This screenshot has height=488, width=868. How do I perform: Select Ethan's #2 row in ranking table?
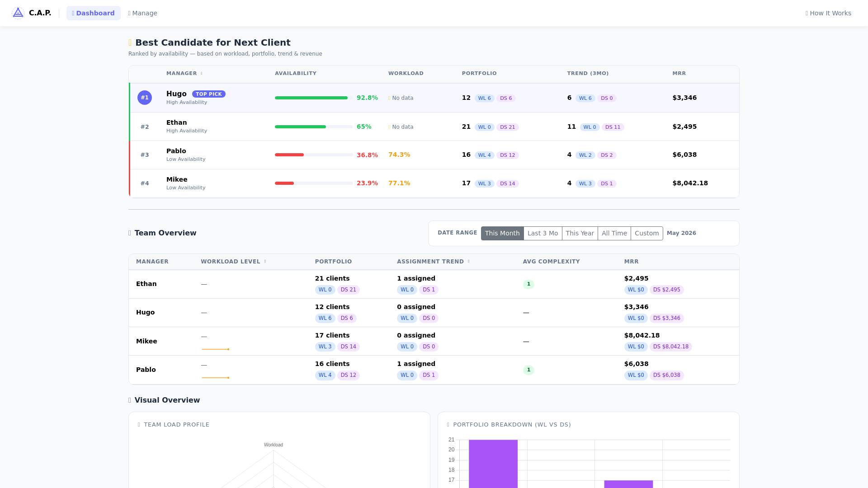pyautogui.click(x=434, y=127)
